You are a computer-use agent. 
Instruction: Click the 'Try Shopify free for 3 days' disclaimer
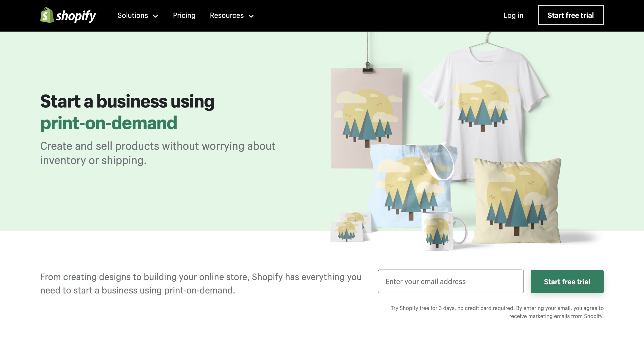coord(497,312)
